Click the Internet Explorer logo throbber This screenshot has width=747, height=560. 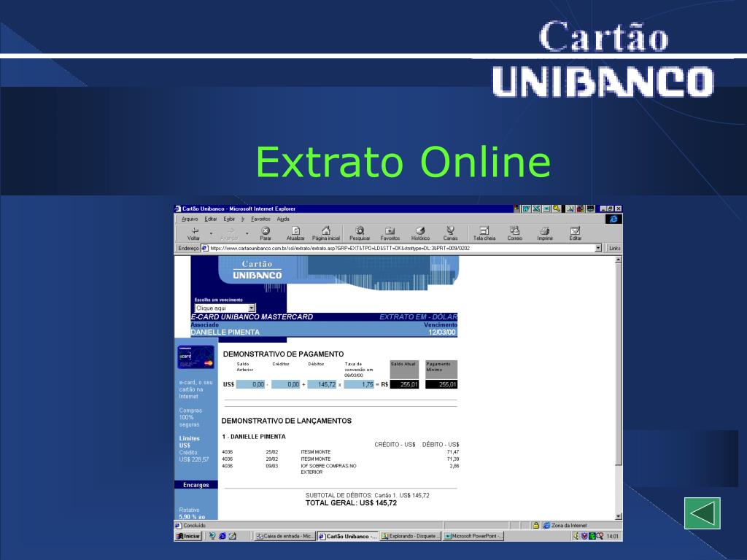(x=614, y=219)
